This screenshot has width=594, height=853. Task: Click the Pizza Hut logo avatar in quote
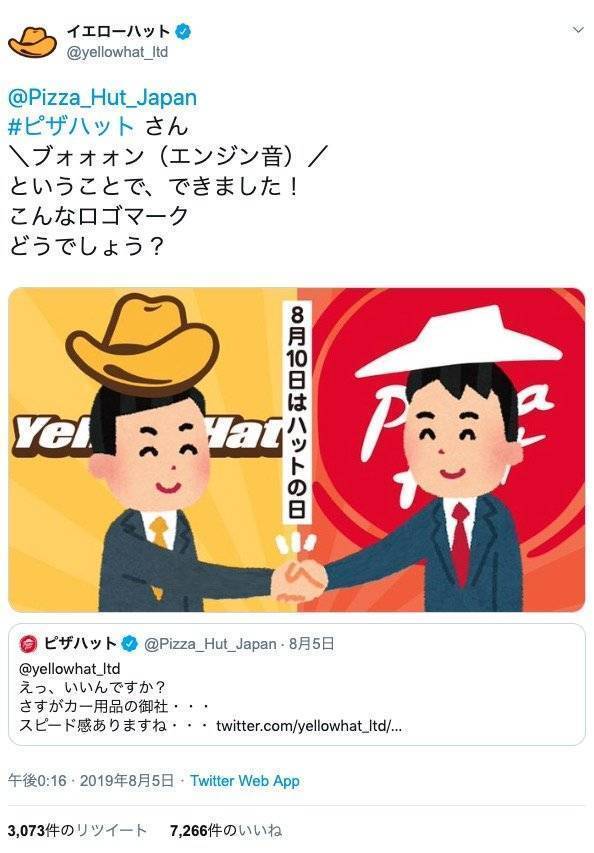[28, 644]
